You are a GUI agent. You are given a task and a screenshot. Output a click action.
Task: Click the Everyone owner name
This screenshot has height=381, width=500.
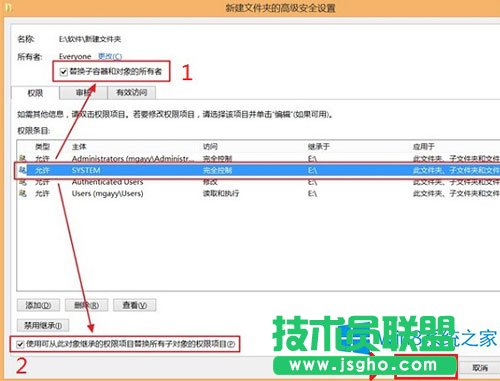[75, 56]
